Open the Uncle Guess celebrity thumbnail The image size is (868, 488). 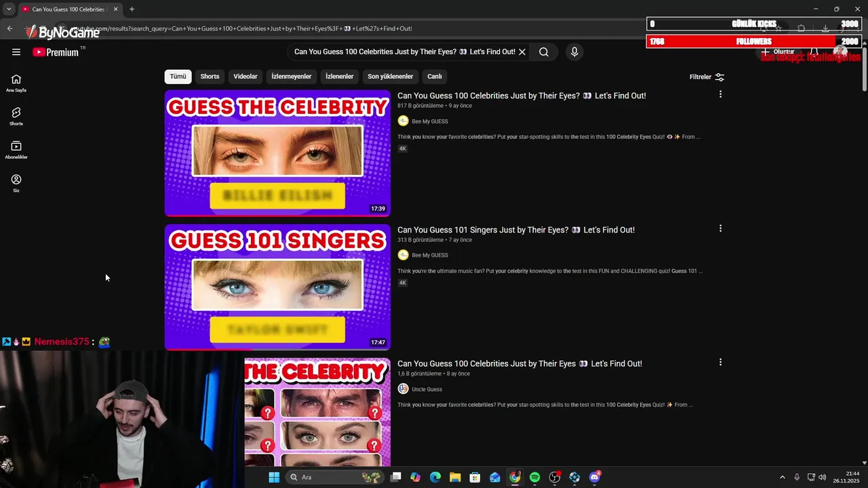point(317,412)
